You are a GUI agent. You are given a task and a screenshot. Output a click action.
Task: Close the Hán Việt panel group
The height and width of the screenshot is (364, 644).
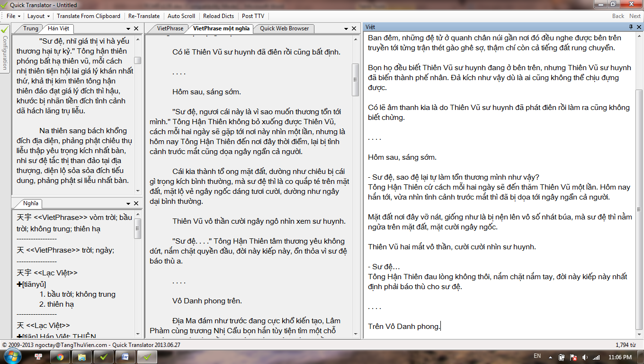pyautogui.click(x=136, y=29)
